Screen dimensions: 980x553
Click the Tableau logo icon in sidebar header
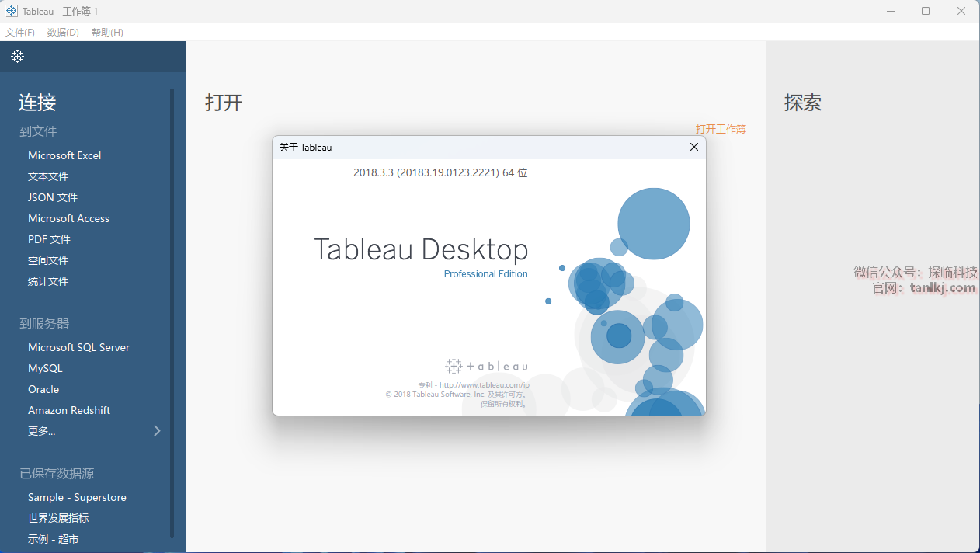[17, 56]
